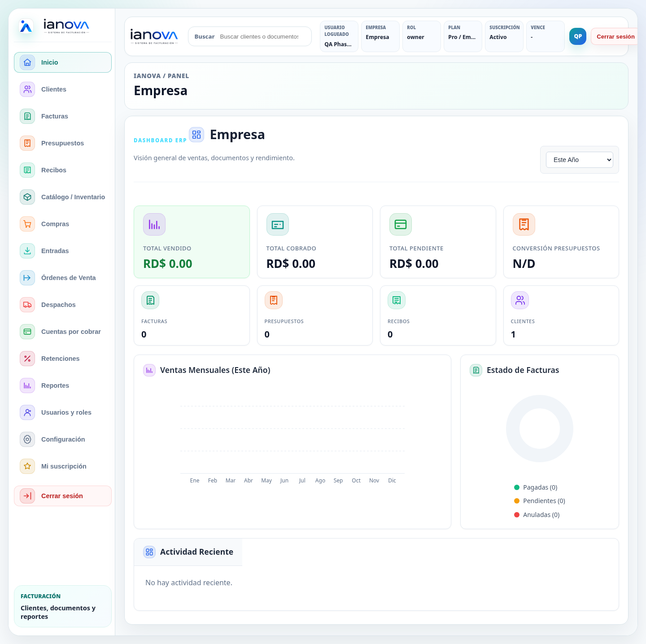Click the Entradas download icon

point(27,251)
